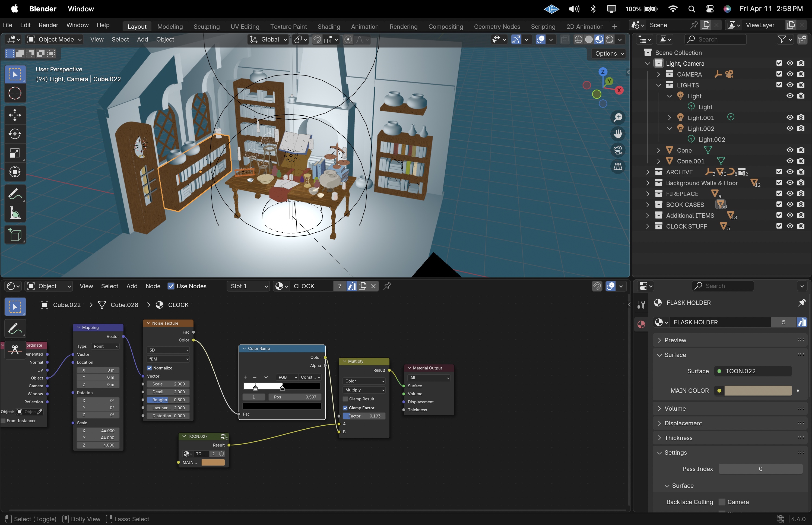Viewport: 812px width, 525px height.
Task: Open the Tool properties tab icon
Action: (641, 304)
